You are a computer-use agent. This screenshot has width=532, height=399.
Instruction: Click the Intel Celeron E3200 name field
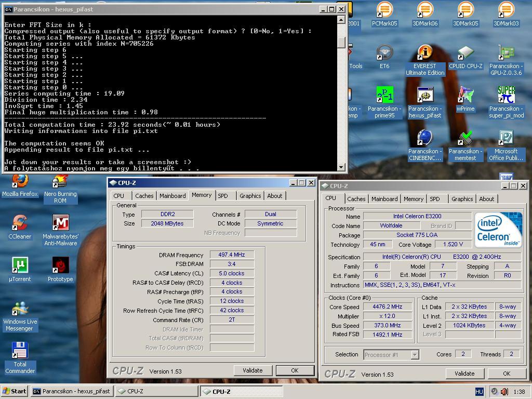417,216
